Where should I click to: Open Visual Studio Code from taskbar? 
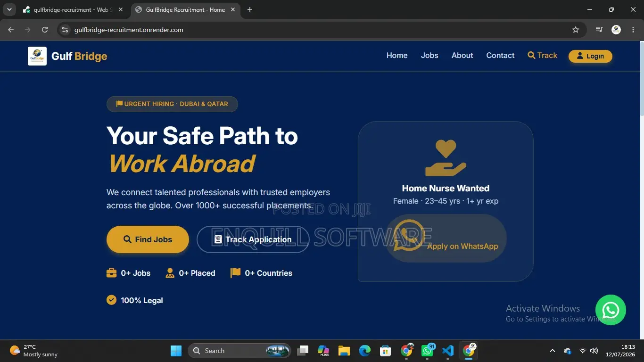[x=448, y=351]
